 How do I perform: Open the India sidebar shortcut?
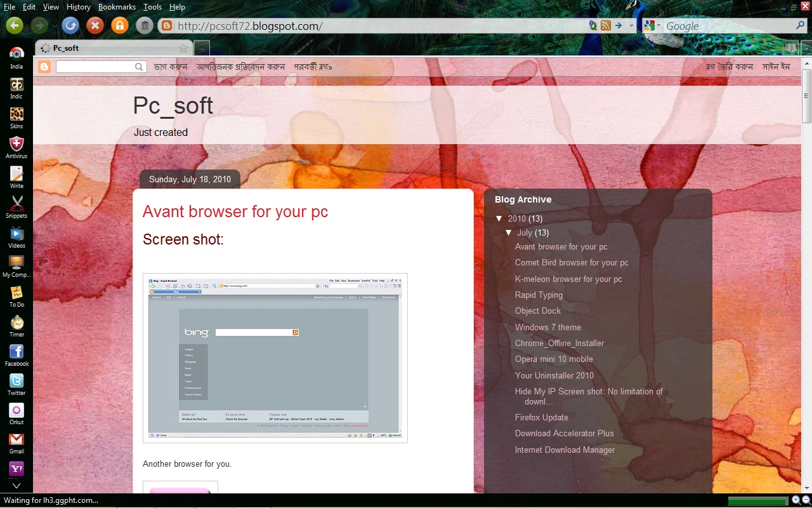point(16,58)
